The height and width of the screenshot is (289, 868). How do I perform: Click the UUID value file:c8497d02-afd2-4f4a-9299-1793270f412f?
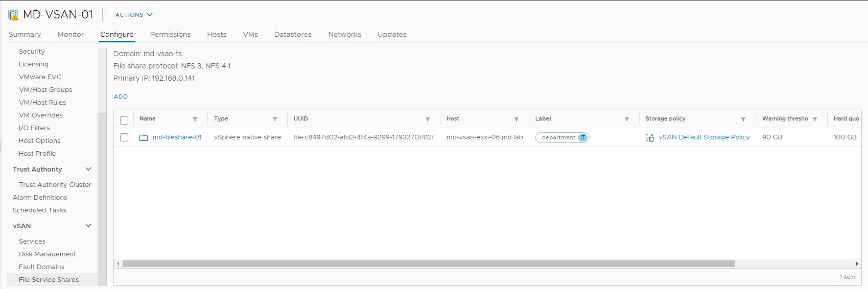click(x=364, y=137)
